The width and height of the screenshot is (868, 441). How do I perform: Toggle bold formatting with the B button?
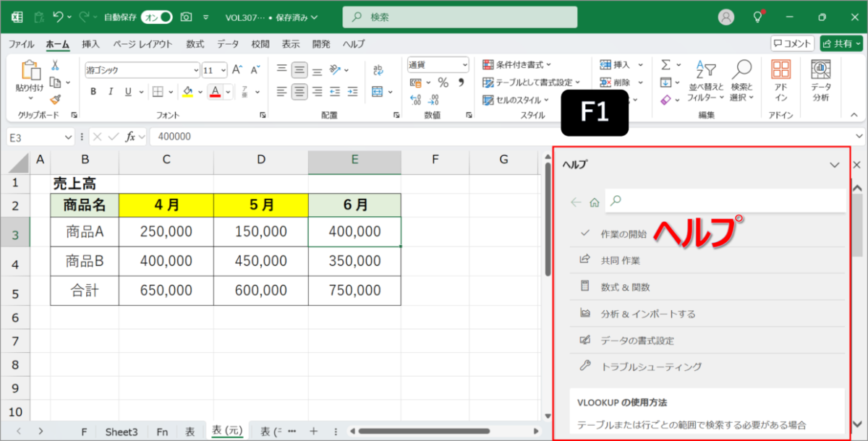point(93,92)
